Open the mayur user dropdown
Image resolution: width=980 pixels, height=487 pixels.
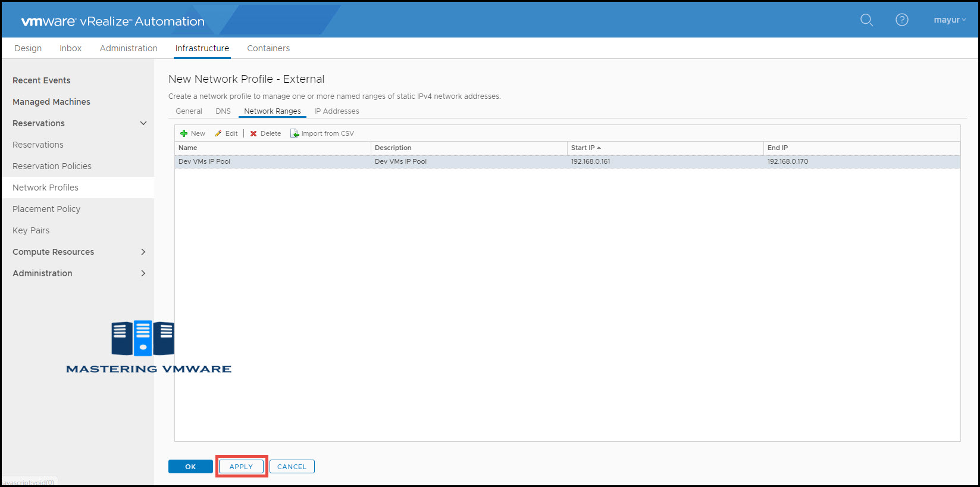click(950, 20)
